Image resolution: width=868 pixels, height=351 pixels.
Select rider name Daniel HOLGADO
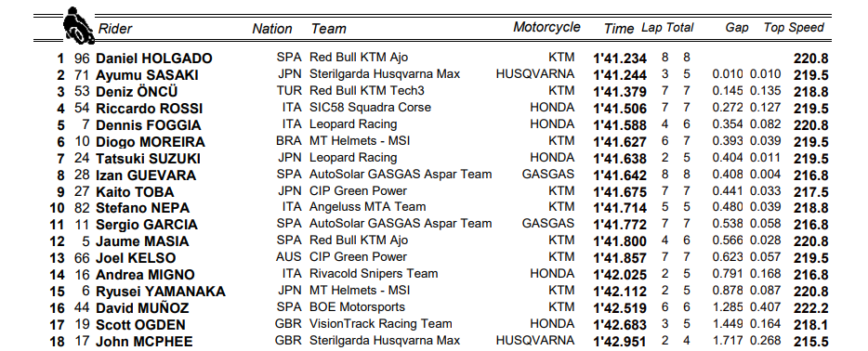[154, 58]
